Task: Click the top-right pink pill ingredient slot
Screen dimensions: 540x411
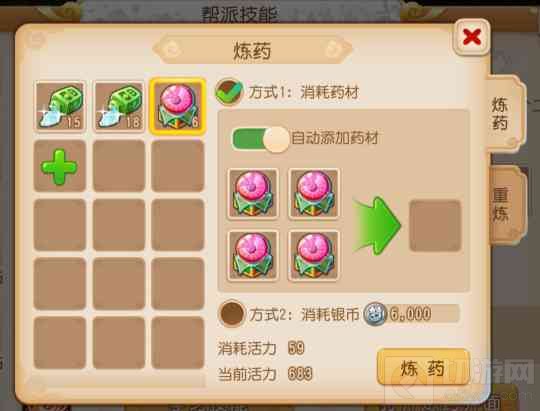Action: [314, 194]
